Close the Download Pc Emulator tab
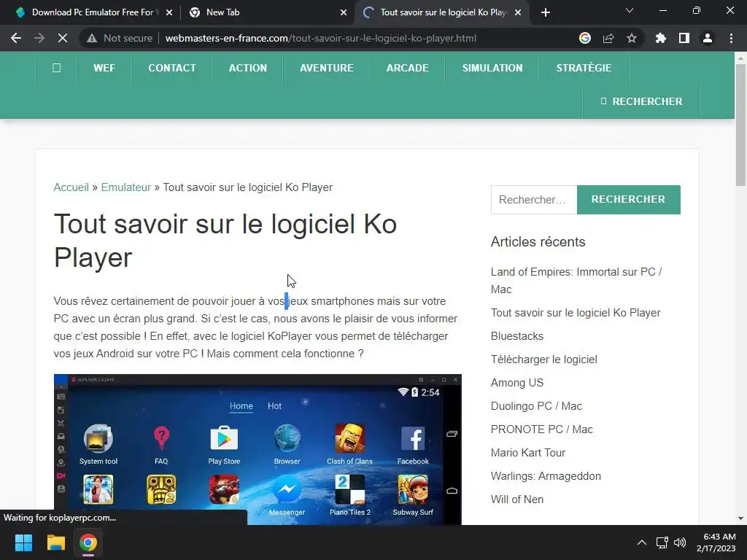This screenshot has height=560, width=747. [x=169, y=12]
